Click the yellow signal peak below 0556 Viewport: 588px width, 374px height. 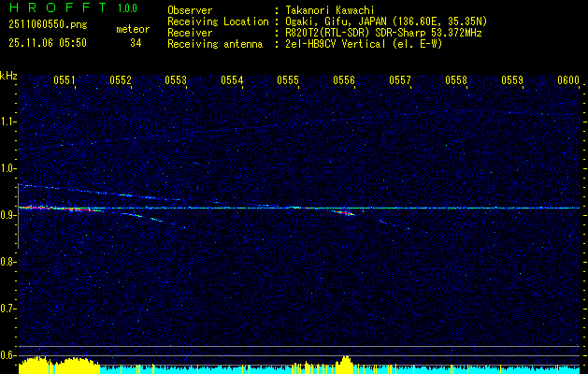(x=346, y=365)
